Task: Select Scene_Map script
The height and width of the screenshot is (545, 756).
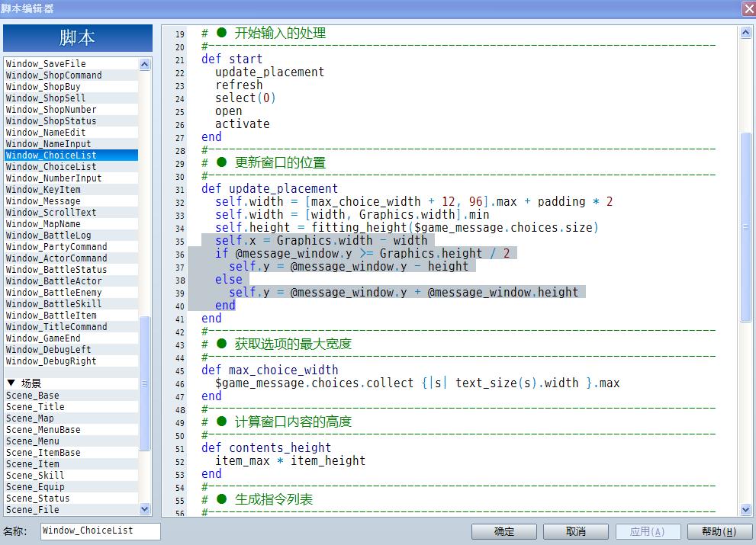Action: coord(72,418)
